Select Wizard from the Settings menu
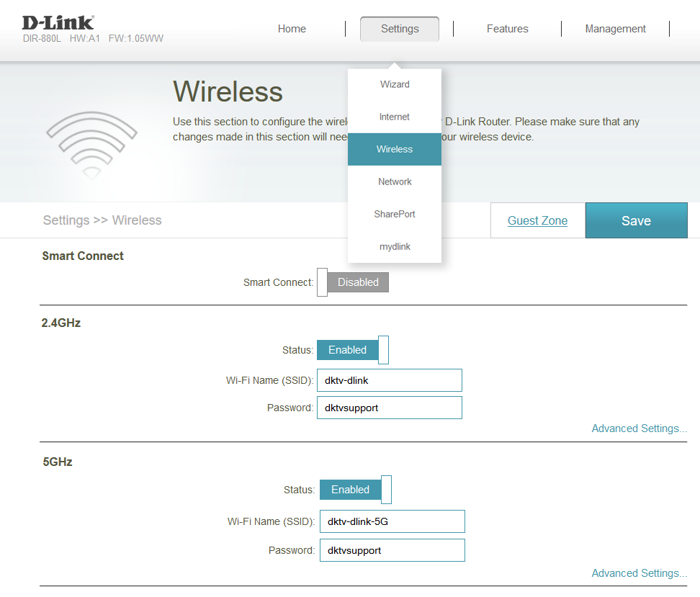 point(395,84)
